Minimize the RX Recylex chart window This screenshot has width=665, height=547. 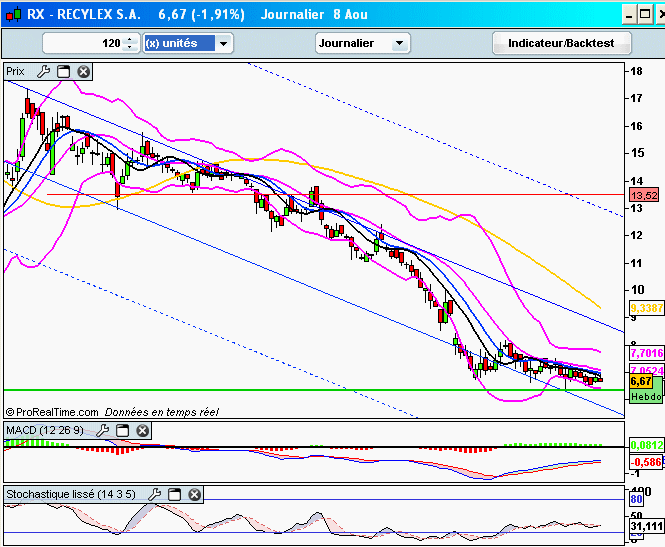tap(629, 15)
